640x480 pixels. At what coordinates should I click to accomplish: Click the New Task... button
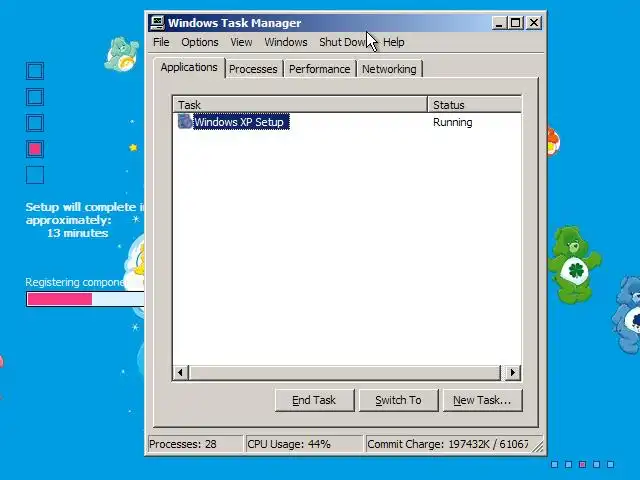[x=482, y=400]
